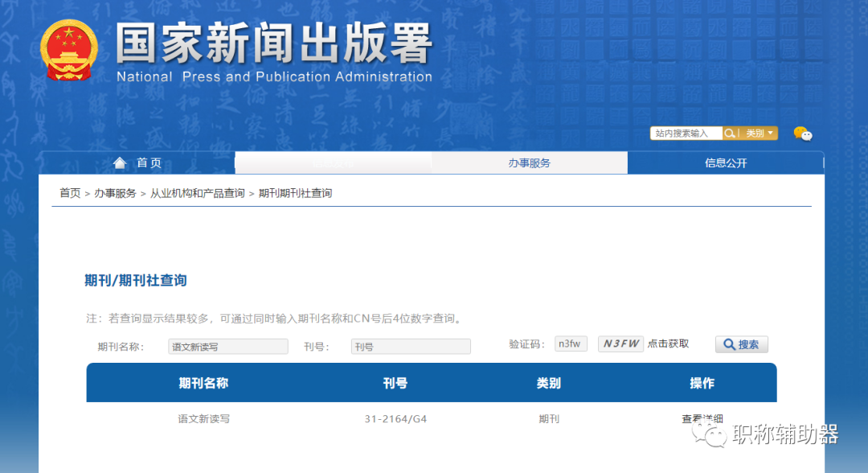Click the national emblem logo

pyautogui.click(x=69, y=50)
